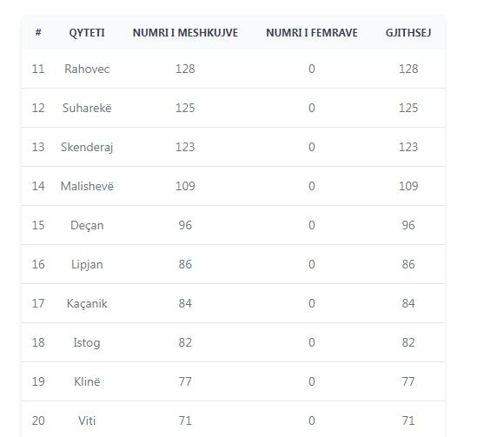Screen dimensions: 504x437
Task: Click row number 17
Action: coord(38,303)
